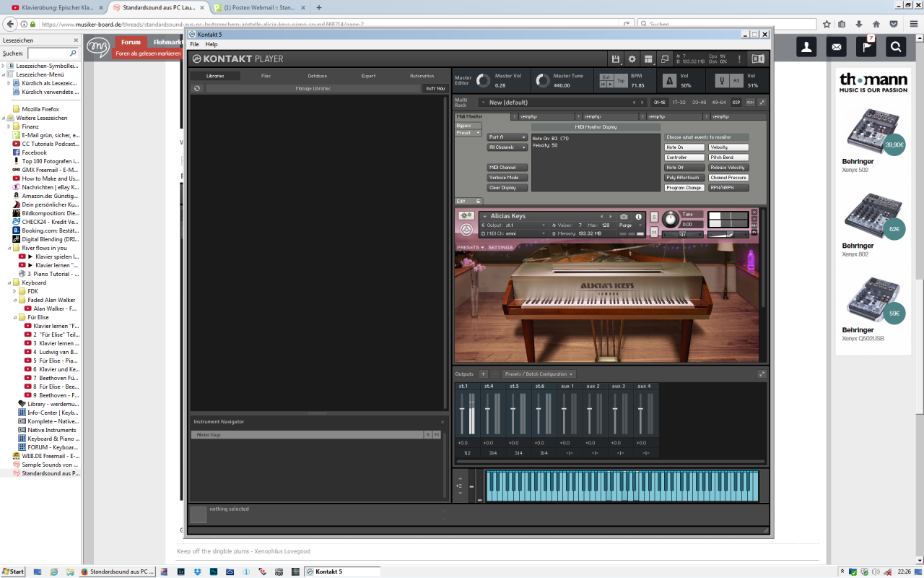Click the metronome icon
The image size is (924, 578).
click(x=669, y=81)
